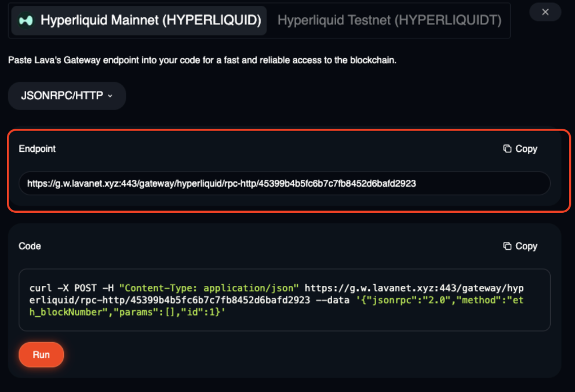Close the panel with the X icon

[545, 12]
